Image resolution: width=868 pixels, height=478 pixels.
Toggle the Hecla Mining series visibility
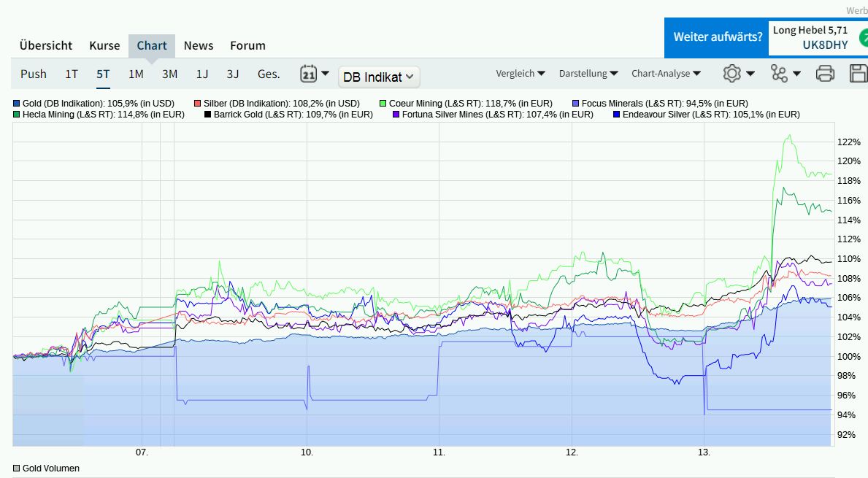tap(16, 115)
